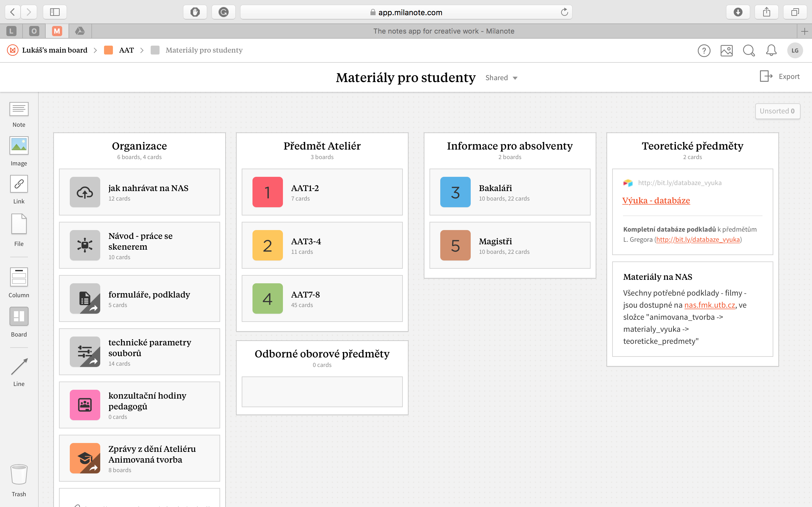Open the LG user avatar menu
This screenshot has height=507, width=812.
795,51
